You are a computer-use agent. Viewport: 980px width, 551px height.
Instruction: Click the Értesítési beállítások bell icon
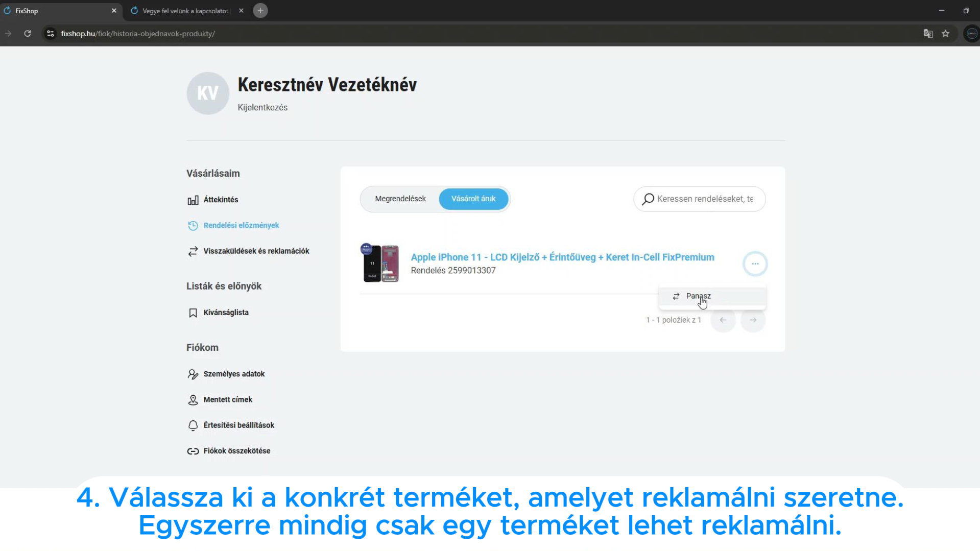coord(193,425)
